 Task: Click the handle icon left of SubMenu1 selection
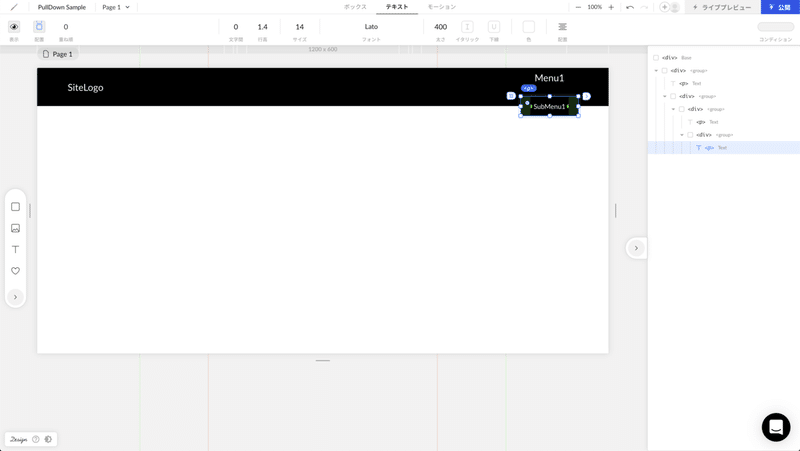(511, 96)
